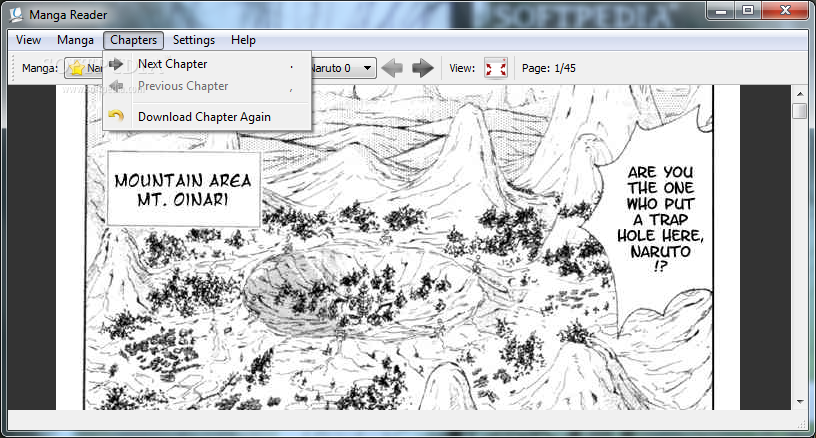Screen dimensions: 816x438
Task: Click the vertical scrollbar thumb
Action: point(800,110)
